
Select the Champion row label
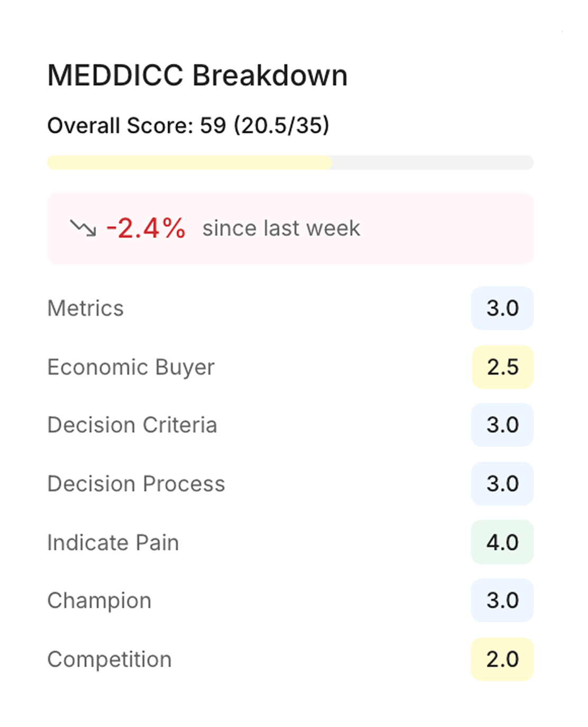coord(99,601)
